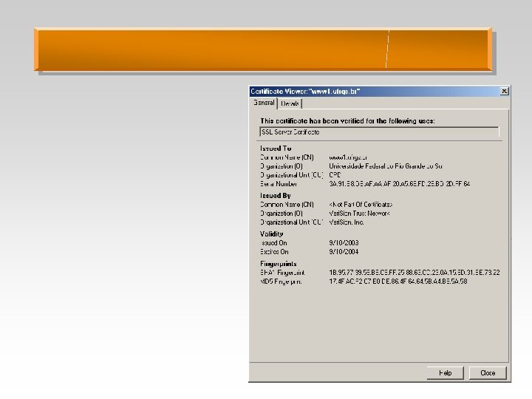
Task: Click the Expires On label
Action: click(x=274, y=252)
